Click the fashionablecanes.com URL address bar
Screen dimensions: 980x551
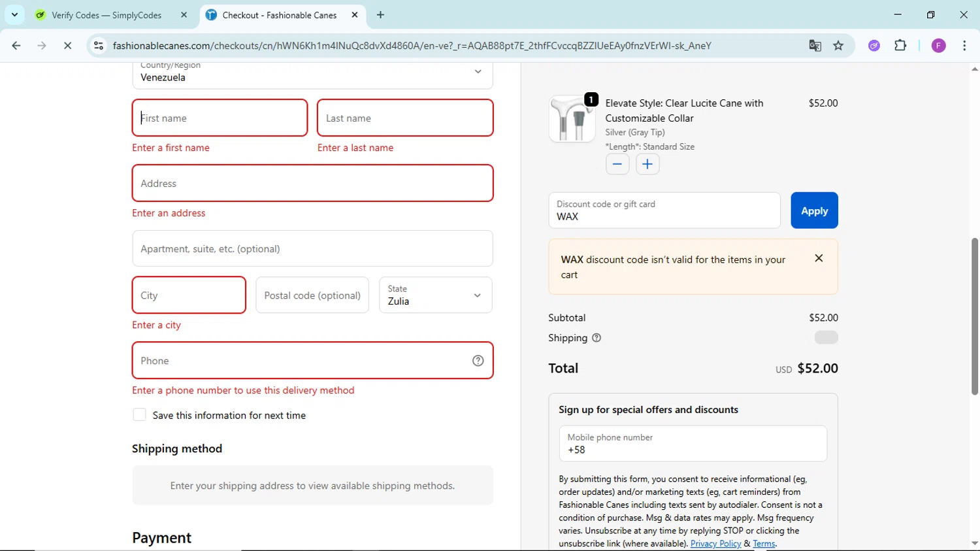click(x=412, y=46)
